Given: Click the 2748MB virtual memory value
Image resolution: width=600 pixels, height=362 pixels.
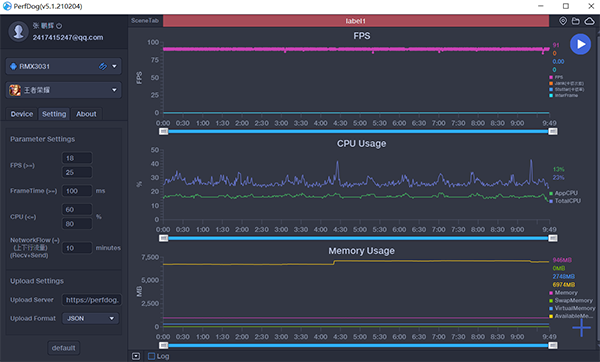Looking at the screenshot, I should point(564,276).
